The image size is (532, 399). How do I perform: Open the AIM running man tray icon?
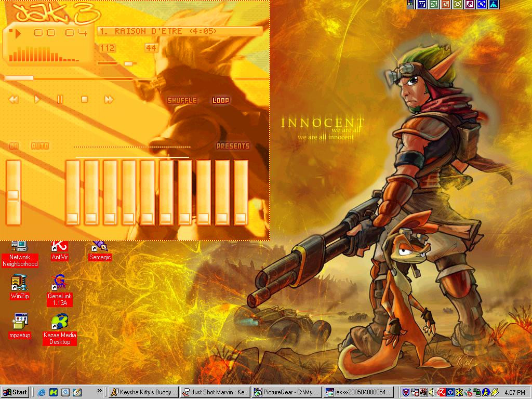(x=486, y=392)
